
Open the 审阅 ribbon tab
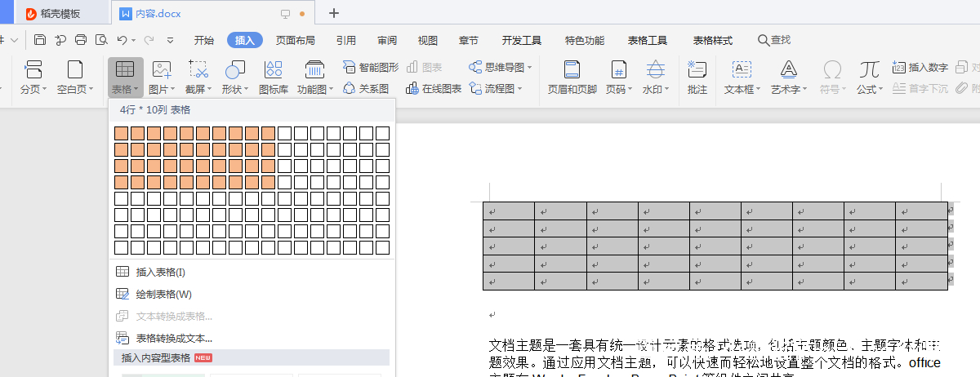(387, 40)
